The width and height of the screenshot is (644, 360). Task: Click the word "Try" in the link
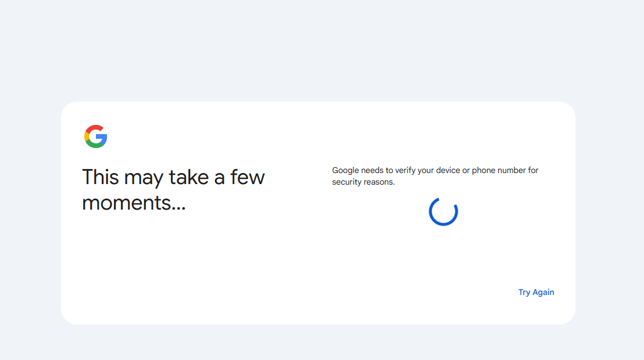[x=524, y=292]
